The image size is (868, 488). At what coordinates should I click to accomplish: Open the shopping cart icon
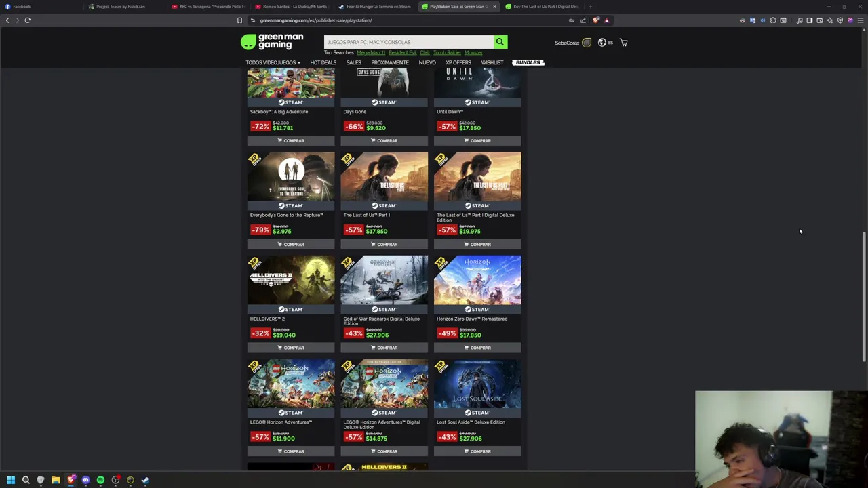tap(623, 43)
